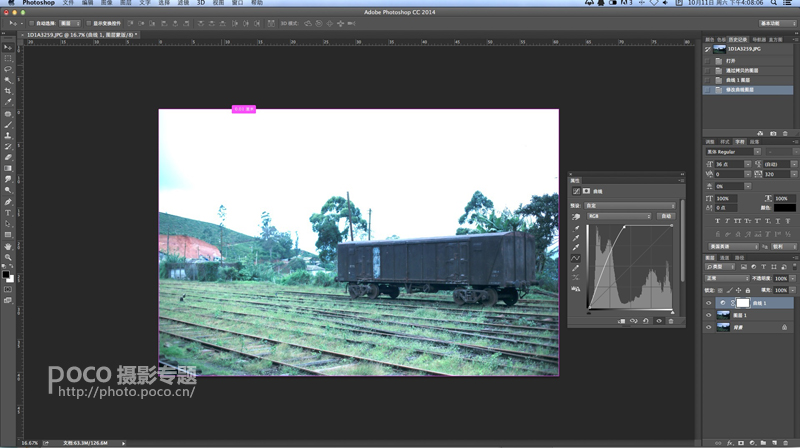This screenshot has width=800, height=448.
Task: Create new snapshot in History panel
Action: pos(773,133)
